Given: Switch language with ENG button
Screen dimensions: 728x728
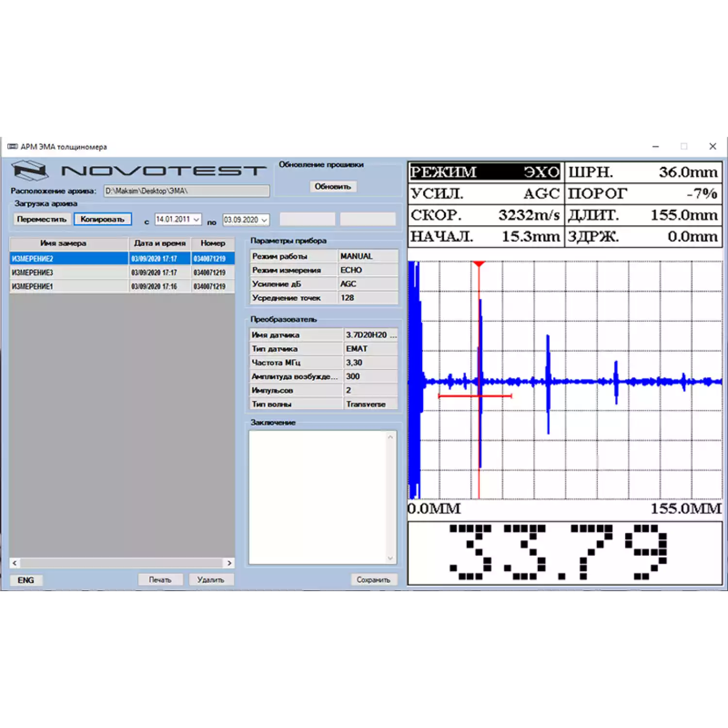Looking at the screenshot, I should (x=26, y=580).
